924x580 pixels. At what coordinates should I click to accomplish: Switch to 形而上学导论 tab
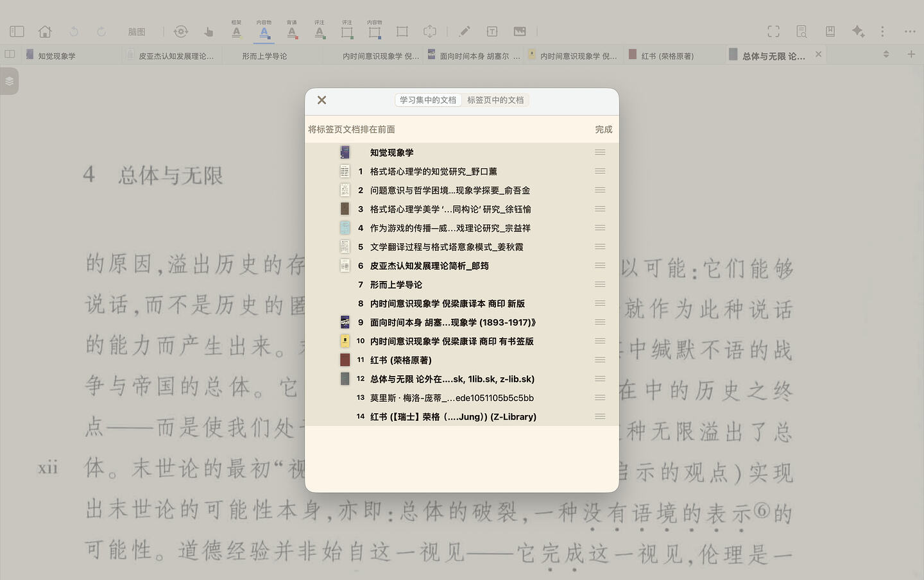click(x=264, y=56)
